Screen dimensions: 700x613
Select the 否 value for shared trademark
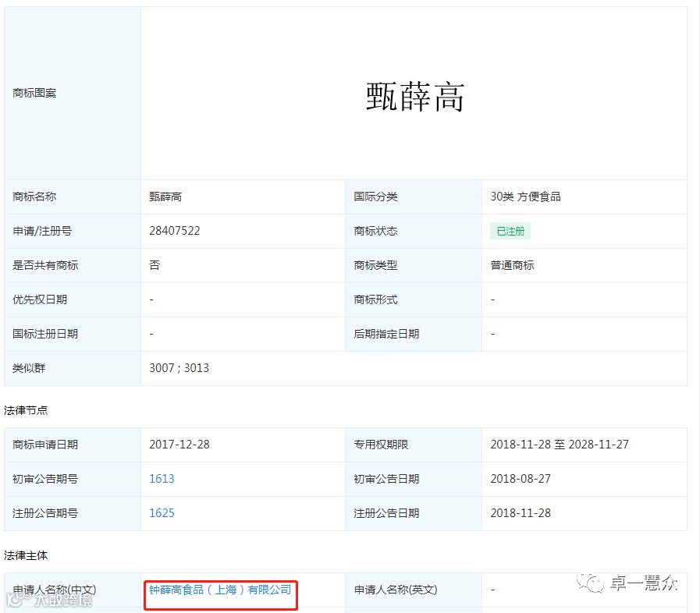click(155, 265)
